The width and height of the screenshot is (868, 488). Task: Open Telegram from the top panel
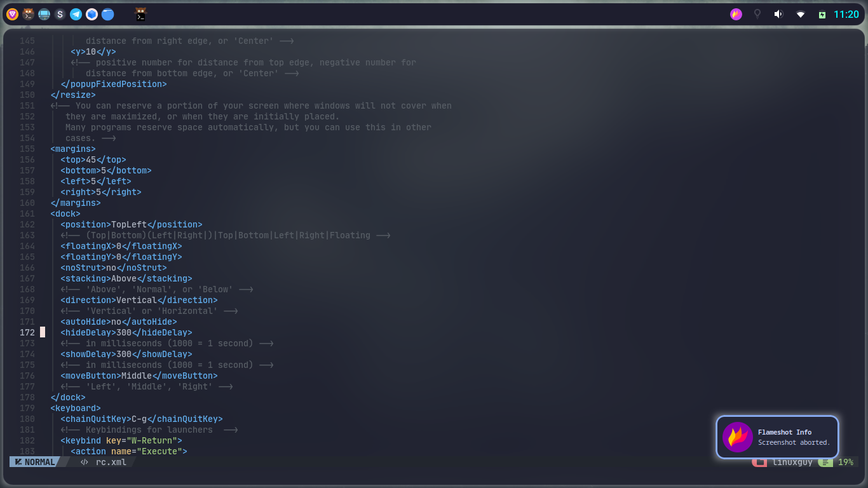pos(76,14)
